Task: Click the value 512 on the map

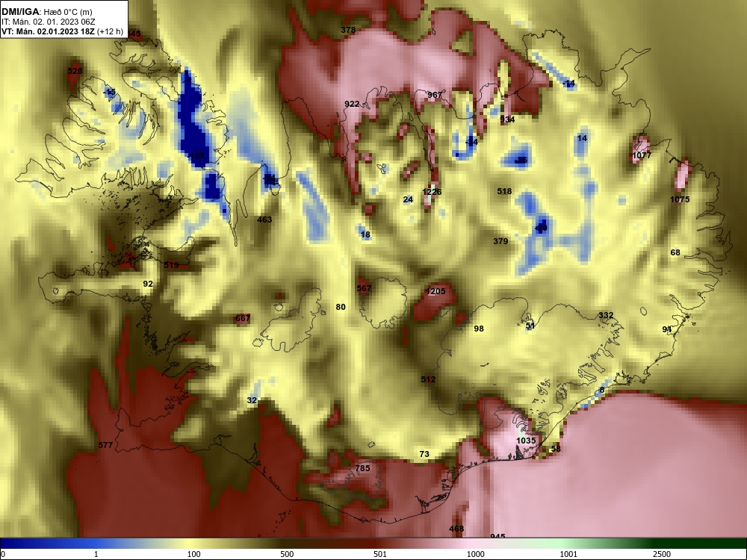Action: [x=428, y=379]
